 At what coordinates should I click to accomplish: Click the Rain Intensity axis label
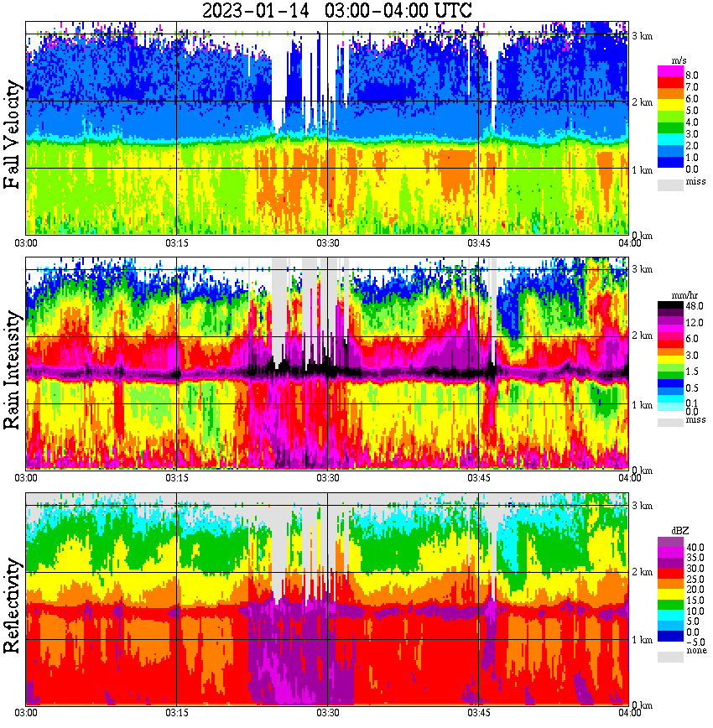coord(12,370)
